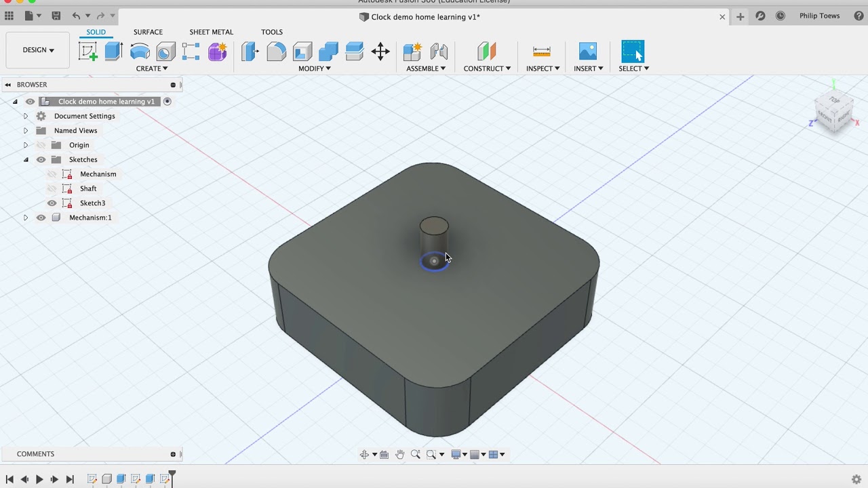Select the Fillet tool
Viewport: 868px width, 488px height.
276,52
